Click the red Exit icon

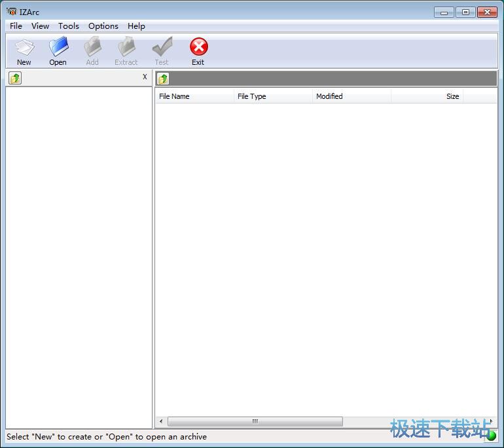[198, 48]
